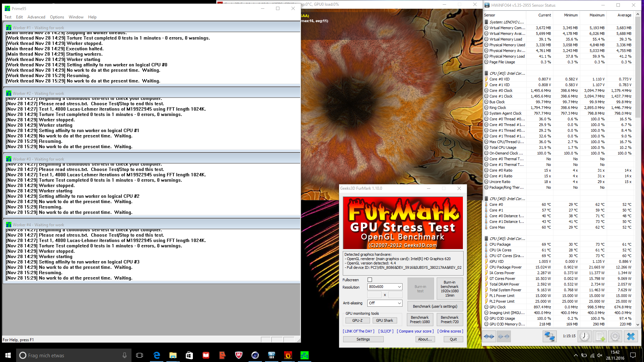
Task: Open FurMark from the taskbar
Action: 288,355
